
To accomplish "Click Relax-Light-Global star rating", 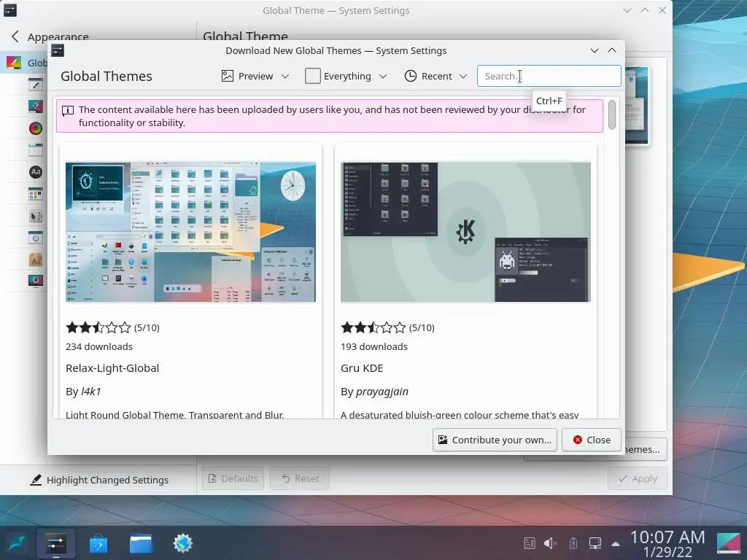I will coord(98,327).
